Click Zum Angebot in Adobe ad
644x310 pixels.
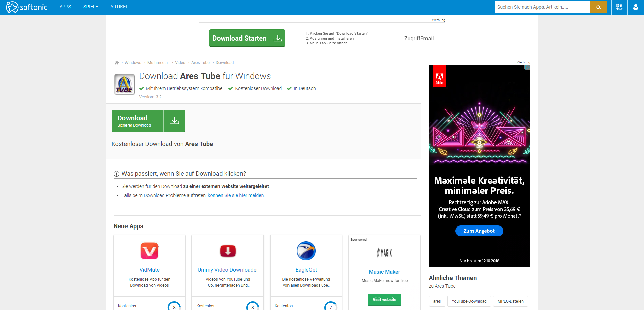479,231
